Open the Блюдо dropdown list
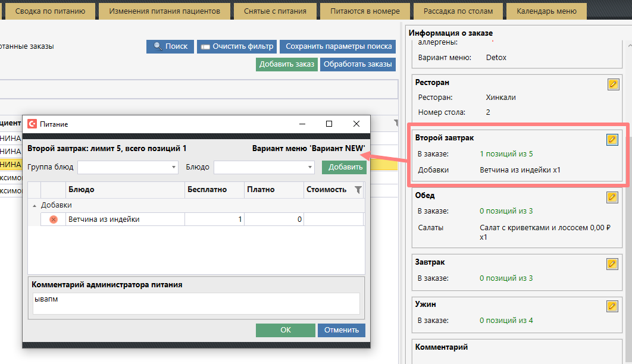632x364 pixels. click(264, 167)
